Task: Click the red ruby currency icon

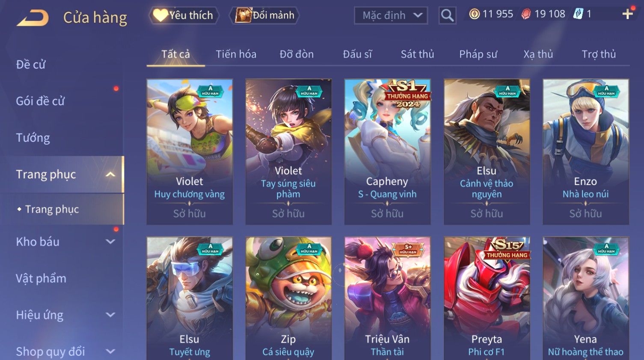Action: (526, 14)
